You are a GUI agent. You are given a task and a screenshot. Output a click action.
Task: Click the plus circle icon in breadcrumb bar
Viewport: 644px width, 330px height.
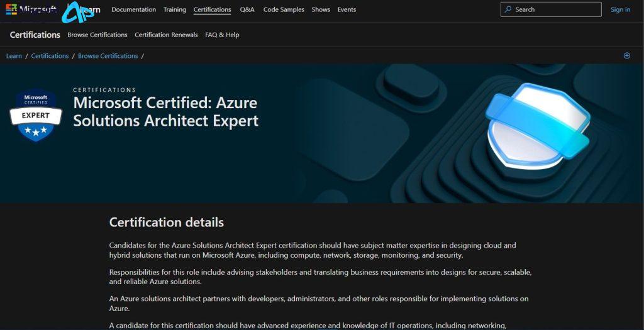click(x=627, y=56)
